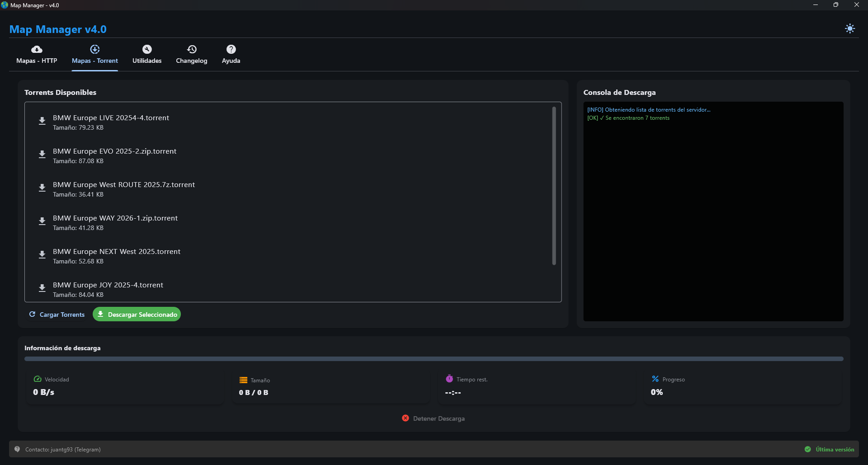Click the refresh icon next to Cargar Torrents
Image resolution: width=868 pixels, height=465 pixels.
(32, 314)
